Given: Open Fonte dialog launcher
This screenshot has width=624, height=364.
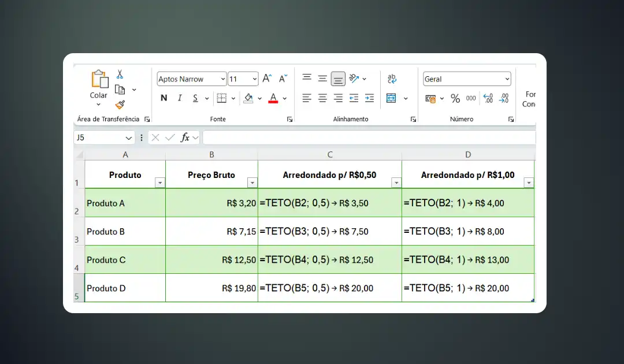Looking at the screenshot, I should pos(289,120).
